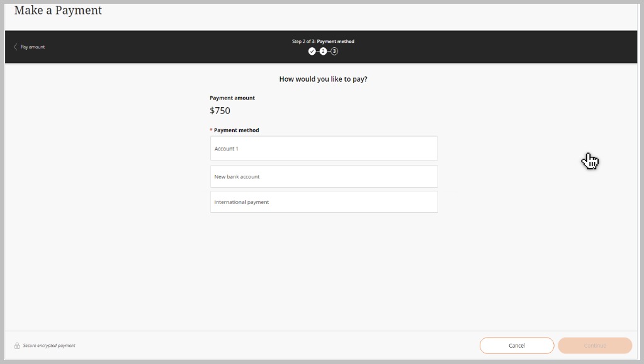Click the 'Secure encrypted payment' text
The image size is (644, 364).
49,346
